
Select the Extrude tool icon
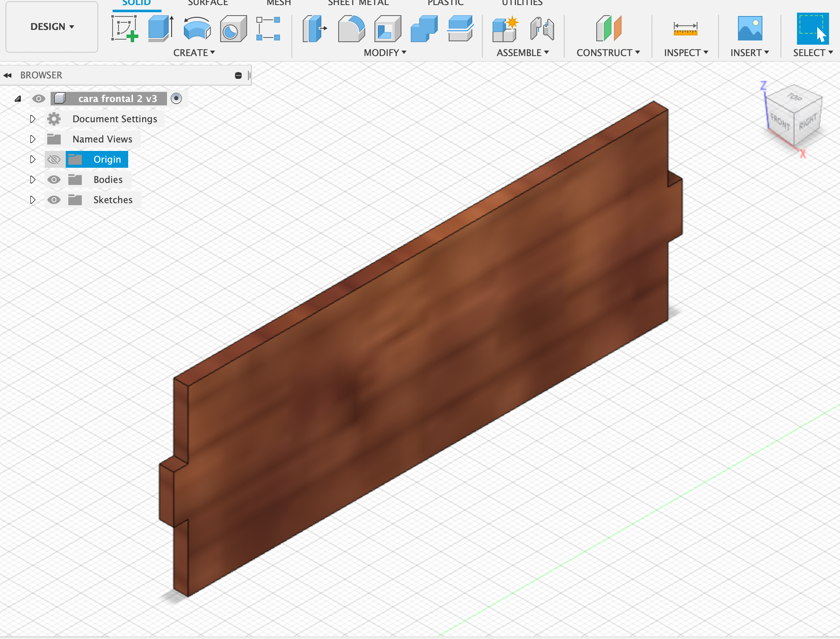[x=161, y=29]
